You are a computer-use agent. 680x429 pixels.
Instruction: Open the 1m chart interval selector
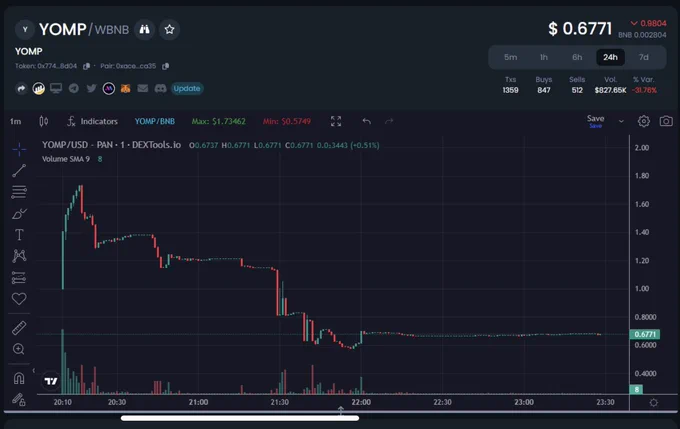pyautogui.click(x=16, y=121)
